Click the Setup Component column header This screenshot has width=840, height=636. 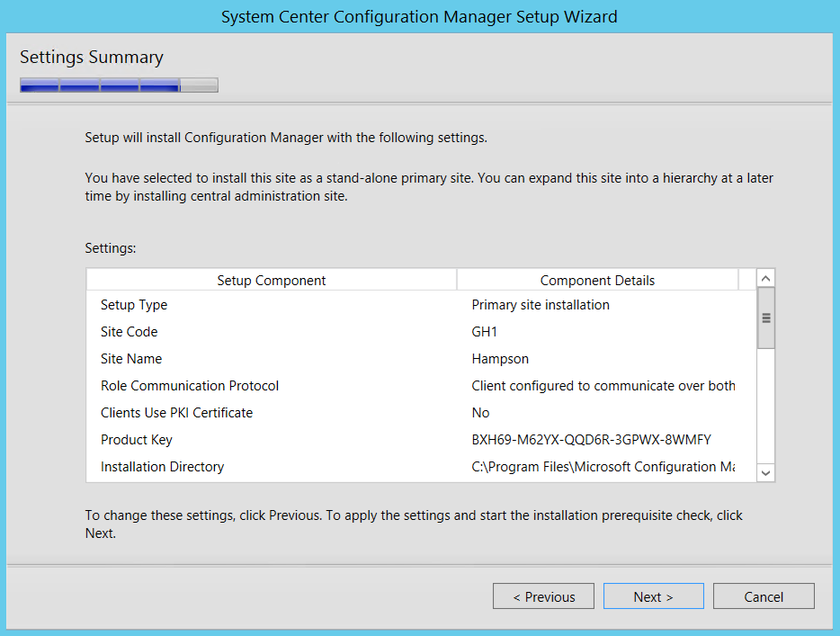[272, 281]
